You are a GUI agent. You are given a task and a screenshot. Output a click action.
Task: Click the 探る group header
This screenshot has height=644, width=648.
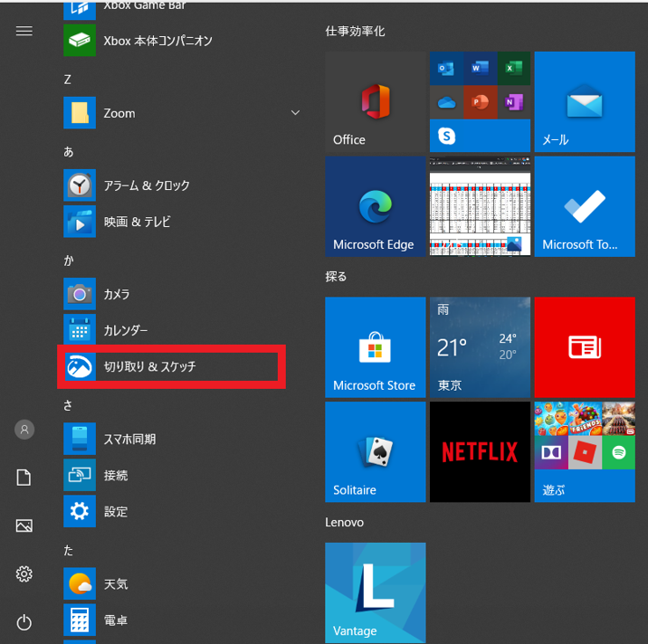tap(336, 277)
